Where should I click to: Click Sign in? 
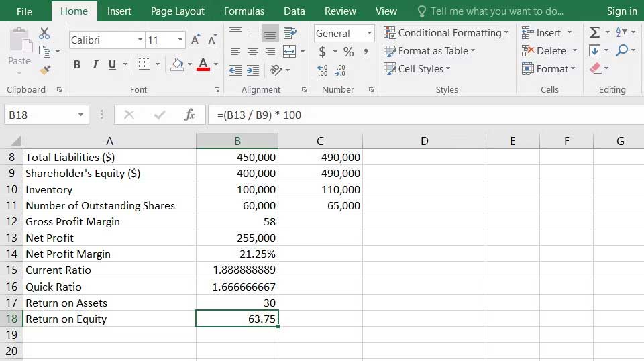(621, 11)
